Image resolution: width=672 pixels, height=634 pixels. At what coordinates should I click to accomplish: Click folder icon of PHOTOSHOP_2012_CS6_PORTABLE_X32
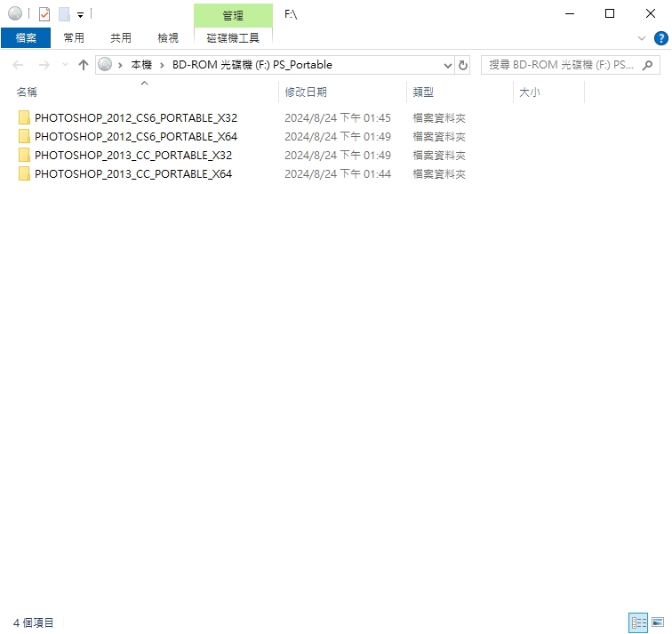pyautogui.click(x=24, y=117)
